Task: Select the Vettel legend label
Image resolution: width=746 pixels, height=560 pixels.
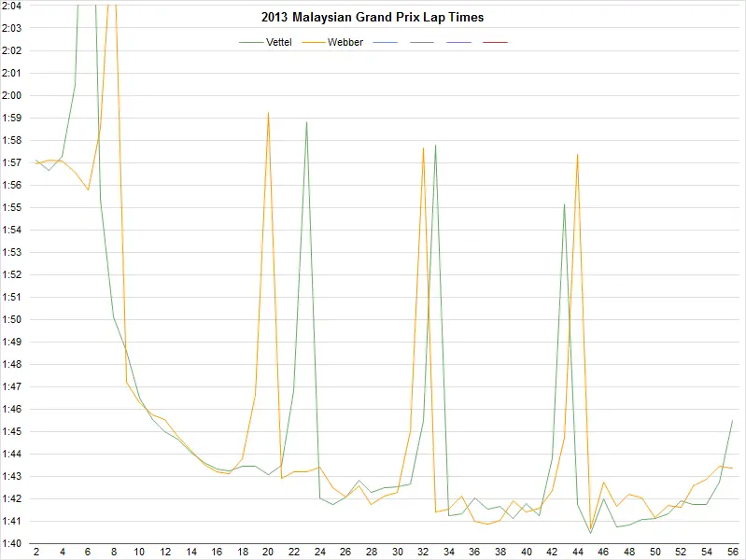Action: (x=279, y=42)
